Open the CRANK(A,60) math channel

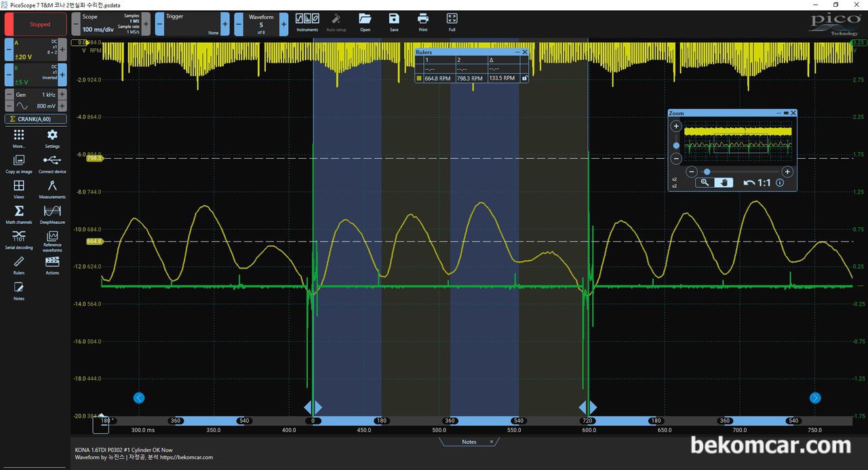[x=36, y=119]
